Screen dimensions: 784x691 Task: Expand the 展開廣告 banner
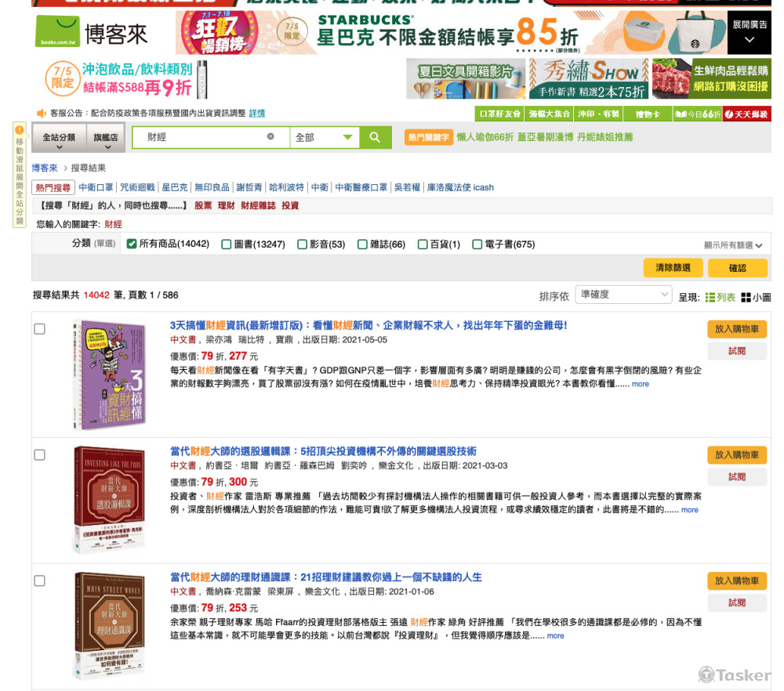coord(749,32)
